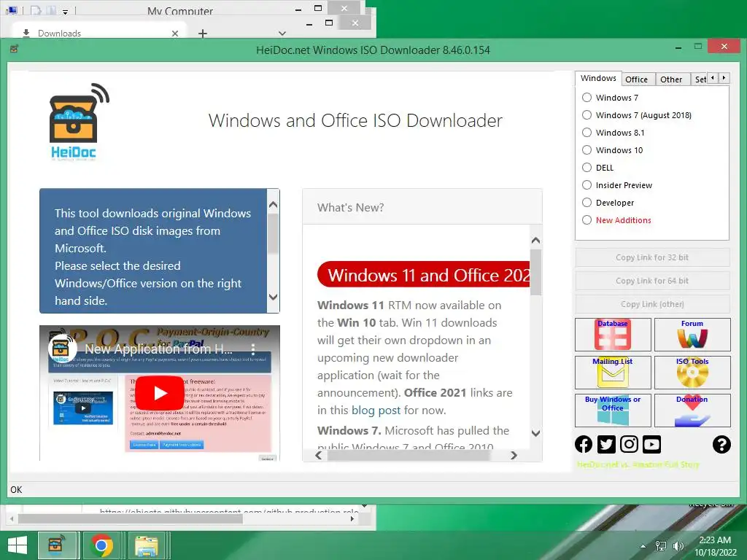Open the Donation heart button
Image resolution: width=747 pixels, height=560 pixels.
pyautogui.click(x=692, y=410)
